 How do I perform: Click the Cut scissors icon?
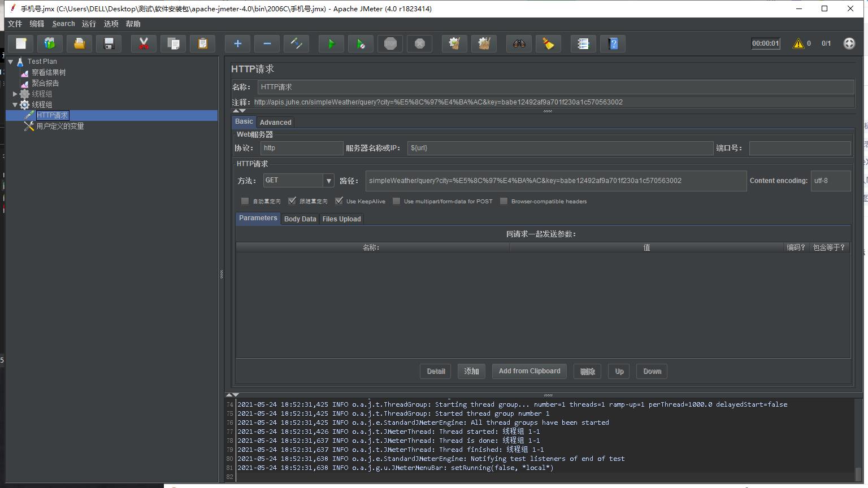click(x=144, y=43)
